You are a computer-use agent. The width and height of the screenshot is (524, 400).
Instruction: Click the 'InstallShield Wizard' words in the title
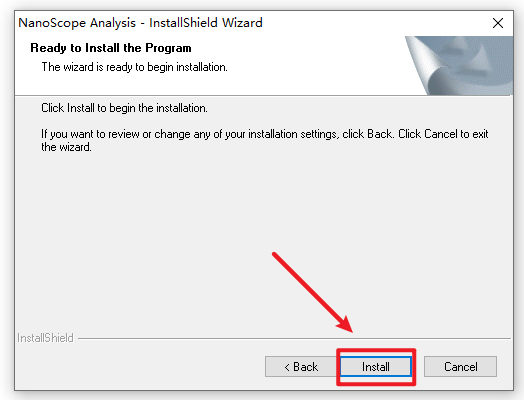(x=206, y=23)
